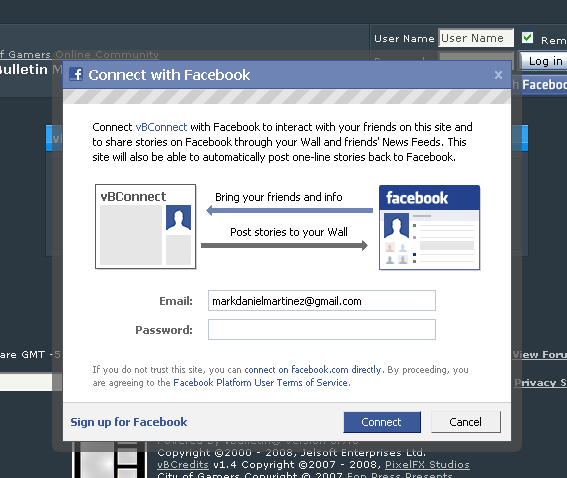
Task: Click the 'Post stories to your Wall' text
Action: [289, 232]
